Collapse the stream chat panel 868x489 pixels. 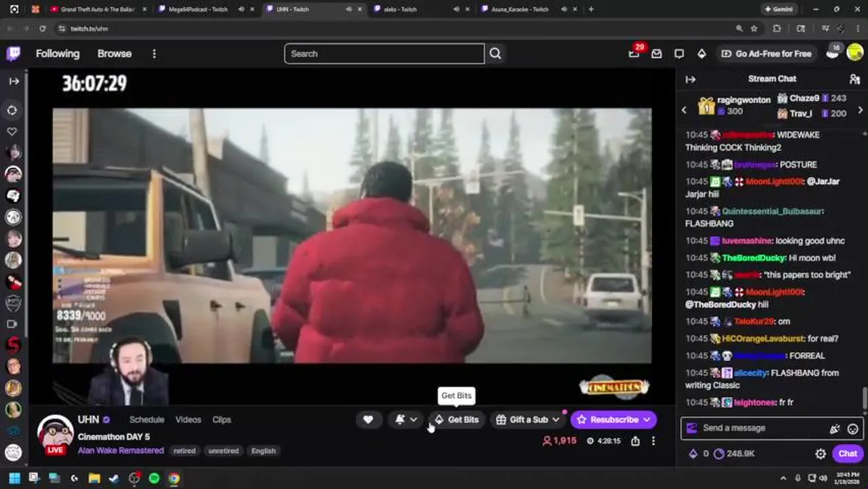click(690, 79)
